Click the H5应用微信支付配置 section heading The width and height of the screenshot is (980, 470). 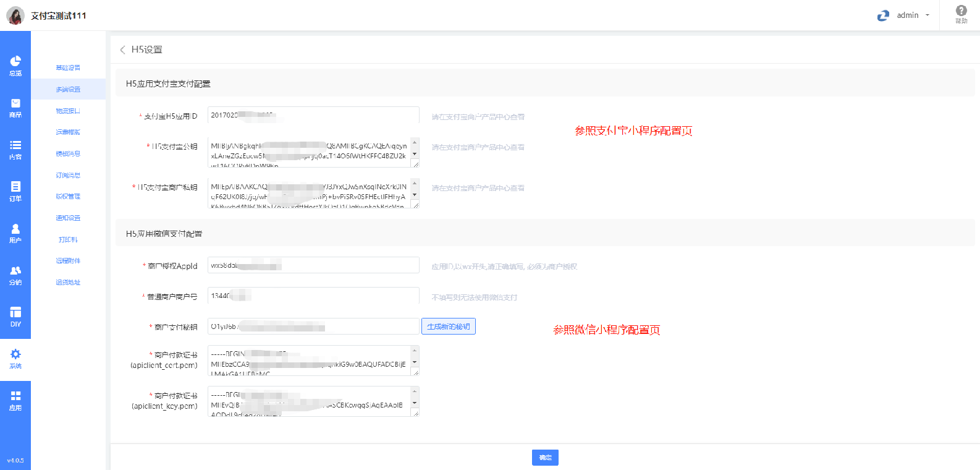click(x=164, y=234)
